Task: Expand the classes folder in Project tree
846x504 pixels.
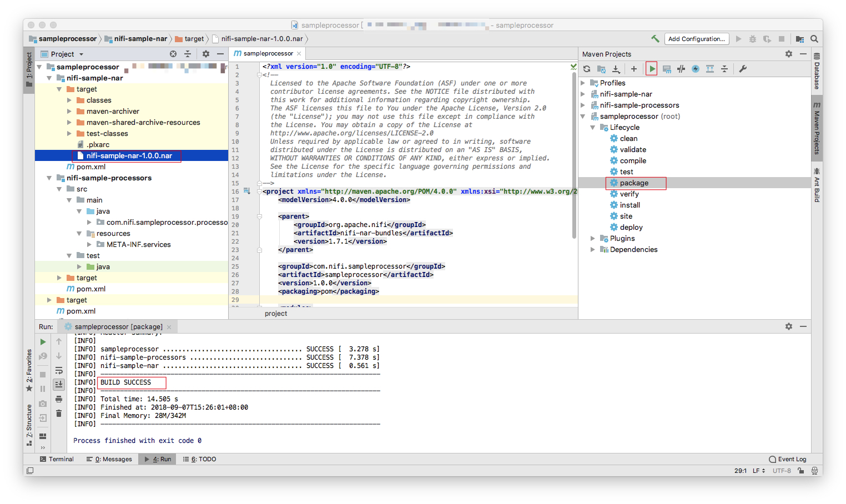Action: point(69,100)
